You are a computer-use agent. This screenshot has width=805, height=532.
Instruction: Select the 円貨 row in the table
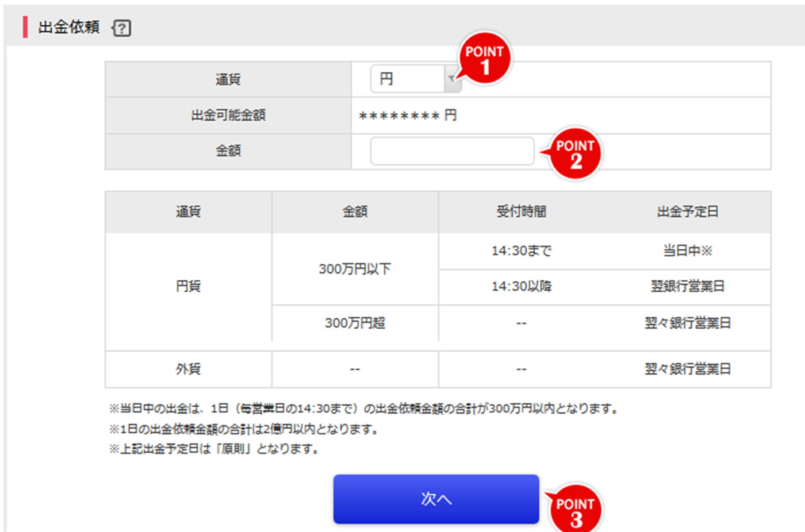click(x=188, y=287)
